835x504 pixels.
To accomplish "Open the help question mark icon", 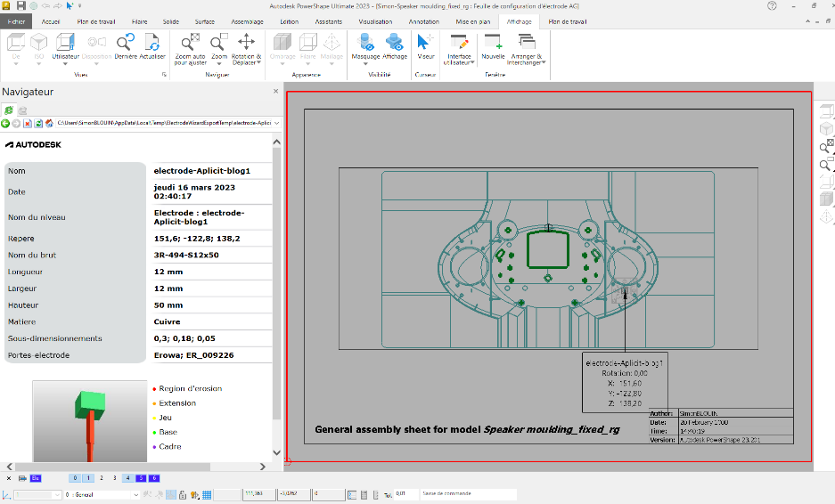I will click(x=772, y=6).
